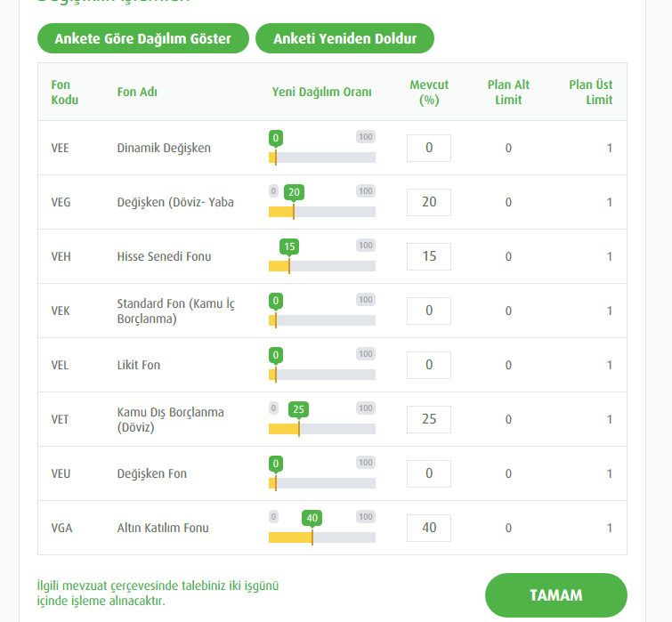Click the Ankete Göre Dağılım Göster button

point(142,38)
